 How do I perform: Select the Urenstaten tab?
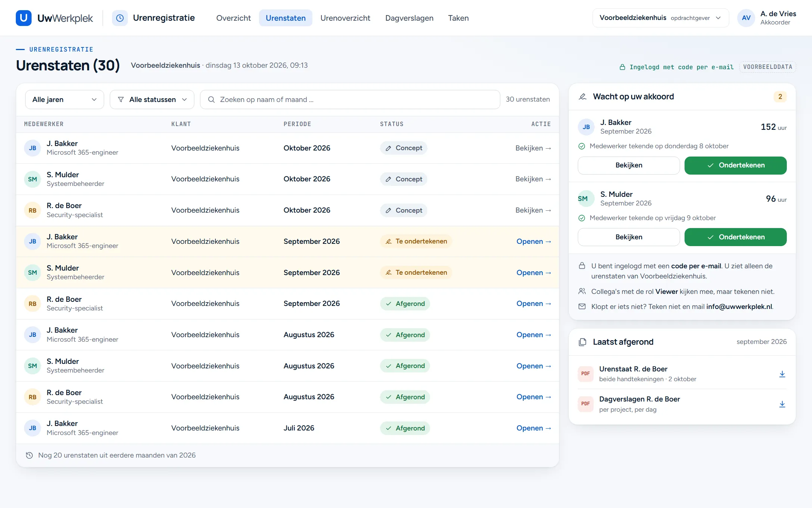click(x=286, y=18)
